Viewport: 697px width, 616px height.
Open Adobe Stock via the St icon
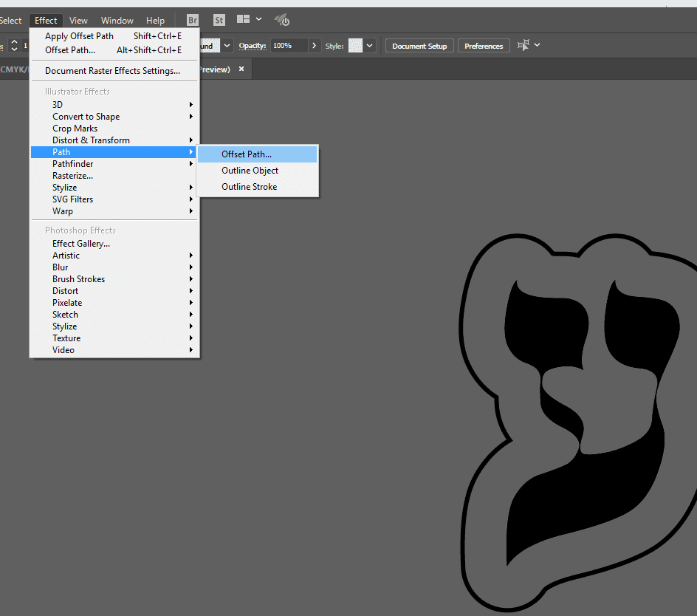click(x=219, y=21)
